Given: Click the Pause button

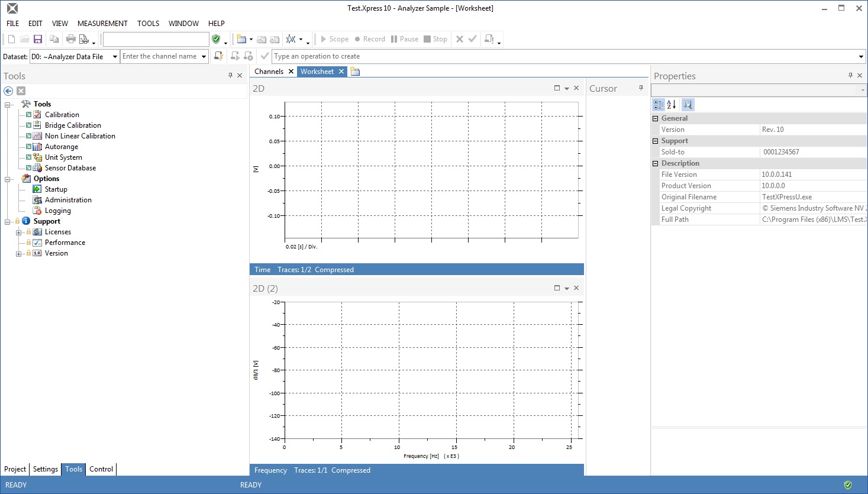Looking at the screenshot, I should click(x=405, y=39).
